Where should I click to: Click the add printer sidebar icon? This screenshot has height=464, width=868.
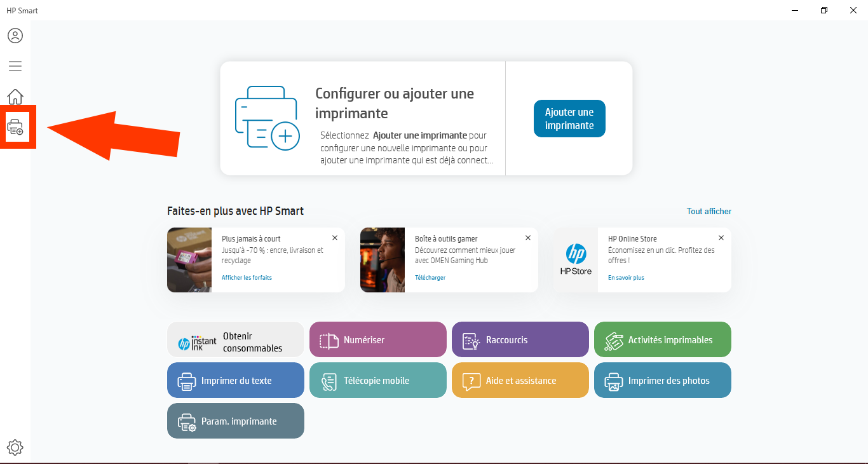(15, 127)
